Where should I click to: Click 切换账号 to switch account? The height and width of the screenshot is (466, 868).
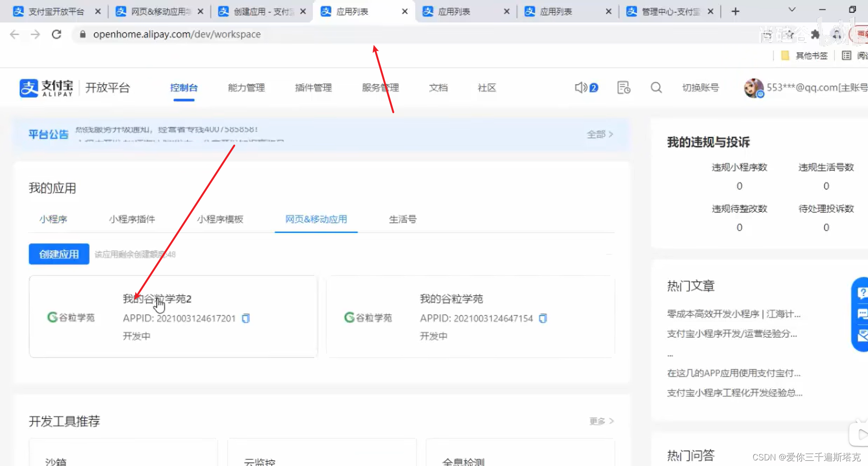pyautogui.click(x=700, y=87)
